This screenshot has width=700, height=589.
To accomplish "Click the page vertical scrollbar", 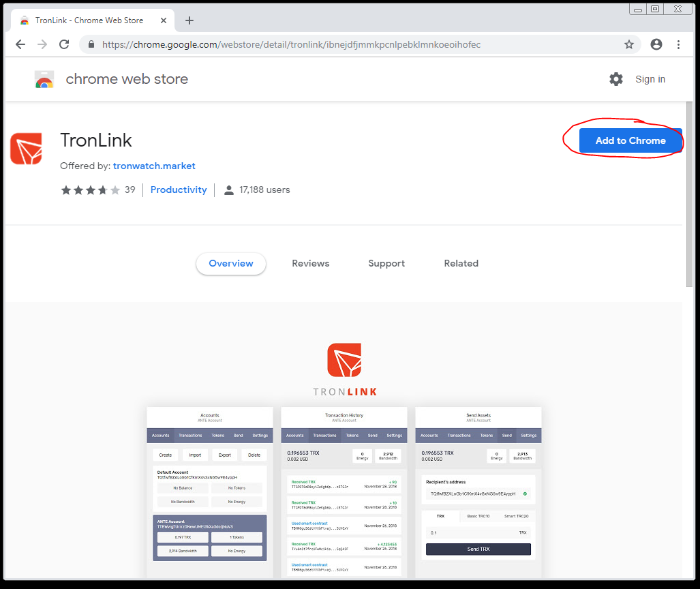I will tap(689, 194).
